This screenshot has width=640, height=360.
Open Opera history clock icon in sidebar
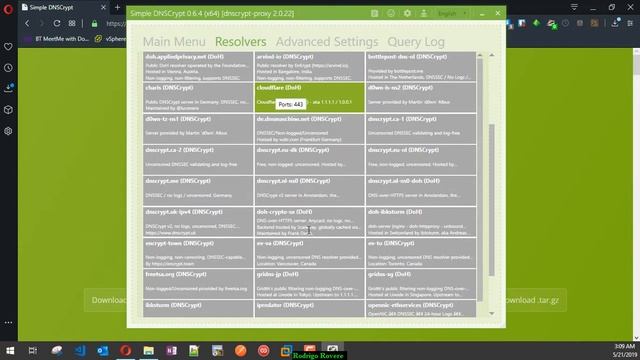coord(8,68)
